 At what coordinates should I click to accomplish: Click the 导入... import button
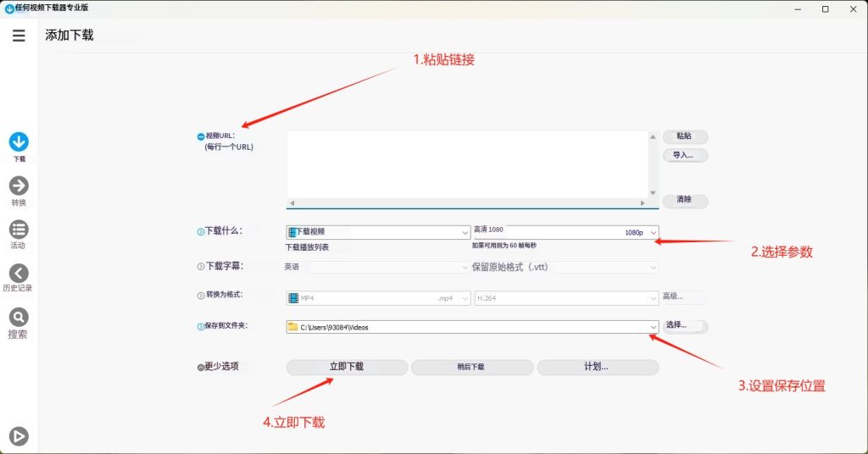tap(685, 155)
